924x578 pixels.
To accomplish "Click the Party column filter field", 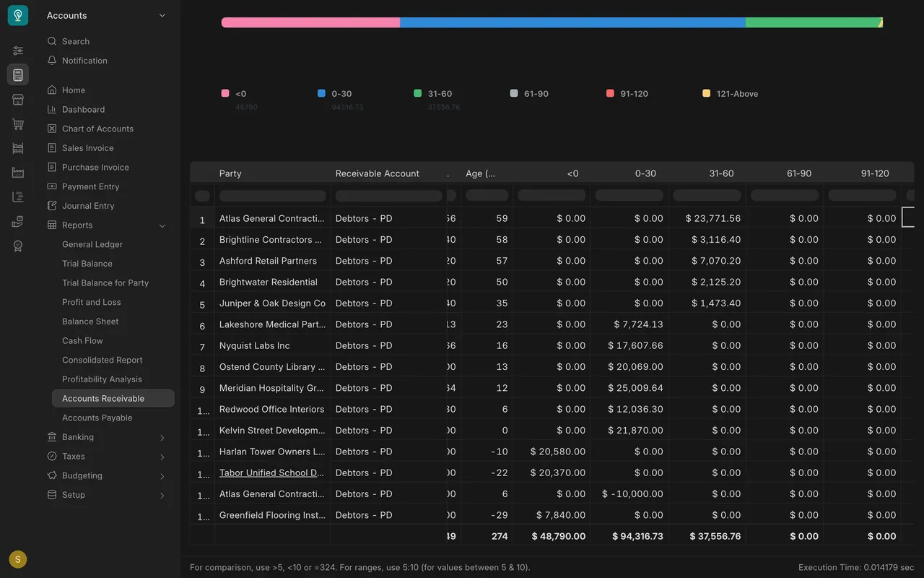I will point(273,196).
